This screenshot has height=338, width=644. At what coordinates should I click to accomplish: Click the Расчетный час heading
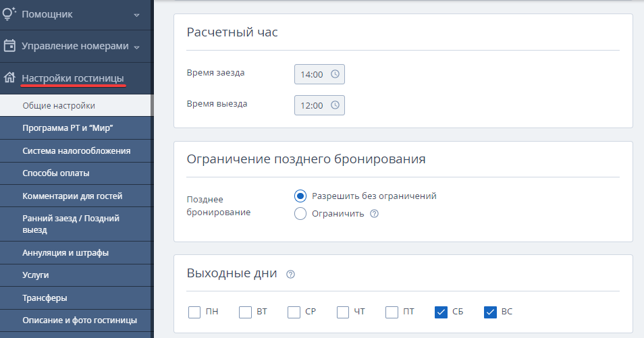pos(232,32)
